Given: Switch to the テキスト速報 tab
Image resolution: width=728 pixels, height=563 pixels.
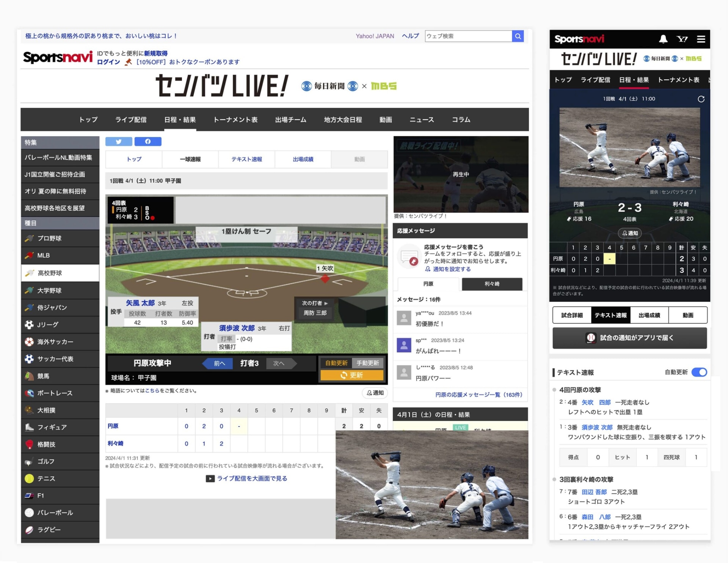Looking at the screenshot, I should (x=246, y=159).
